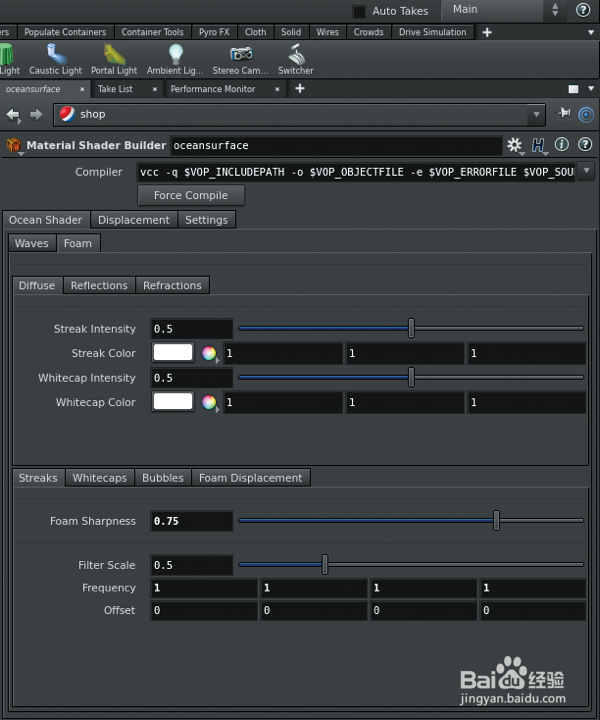Click the Filter Scale value field
Image resolution: width=600 pixels, height=720 pixels.
(191, 565)
